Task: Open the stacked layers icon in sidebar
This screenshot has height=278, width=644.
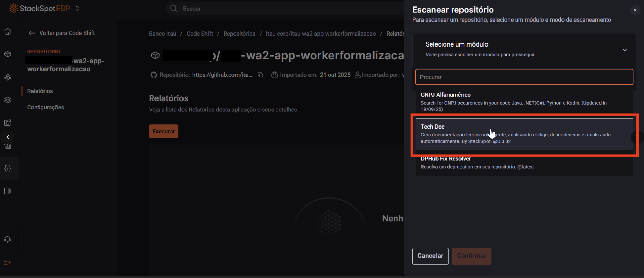Action: (x=8, y=100)
